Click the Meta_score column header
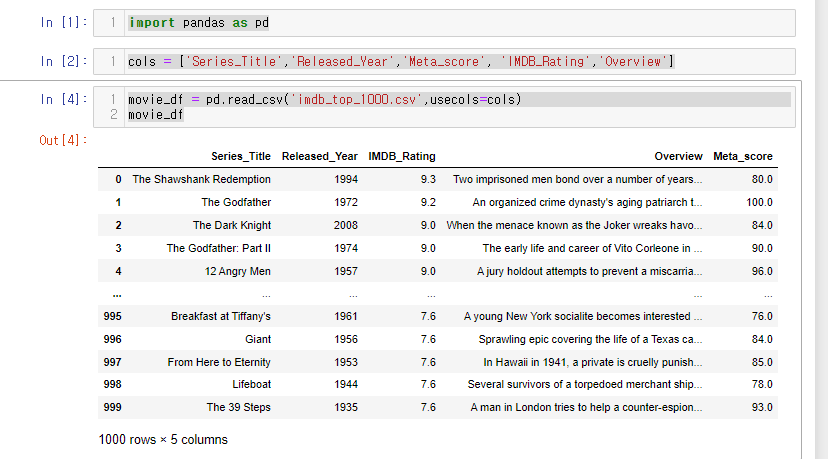The image size is (828, 459). point(742,156)
